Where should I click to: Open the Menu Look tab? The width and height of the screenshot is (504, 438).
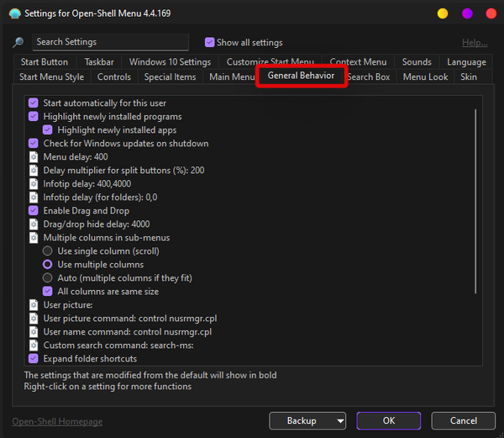(x=425, y=77)
